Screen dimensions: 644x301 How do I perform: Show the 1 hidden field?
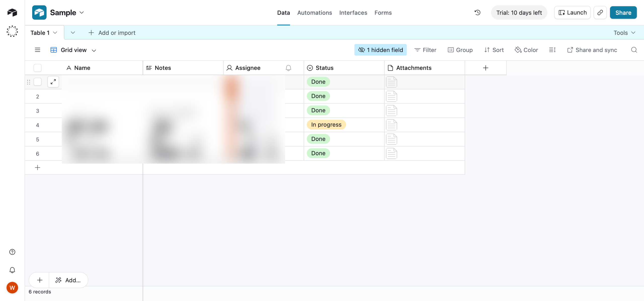(x=380, y=50)
